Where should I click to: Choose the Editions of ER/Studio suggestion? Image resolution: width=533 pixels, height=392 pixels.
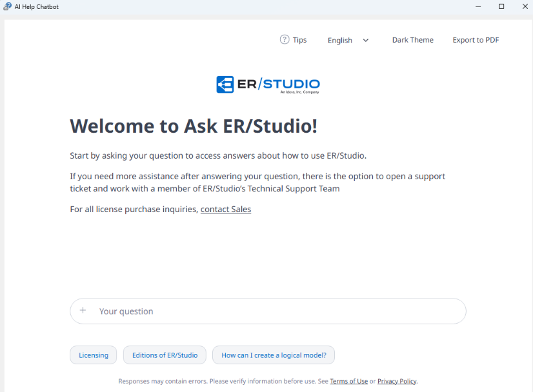point(165,355)
